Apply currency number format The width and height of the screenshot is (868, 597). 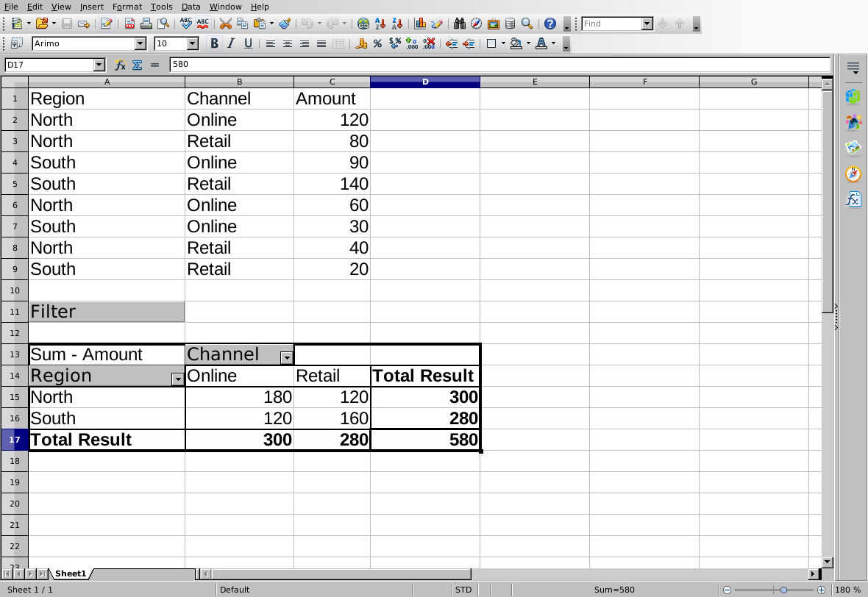coord(361,43)
